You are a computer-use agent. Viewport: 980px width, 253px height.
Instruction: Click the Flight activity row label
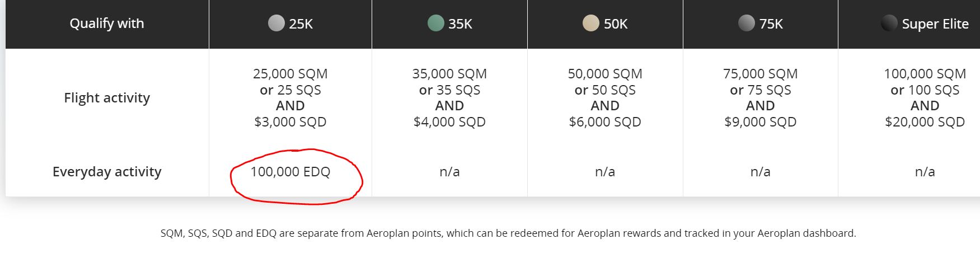pos(107,98)
